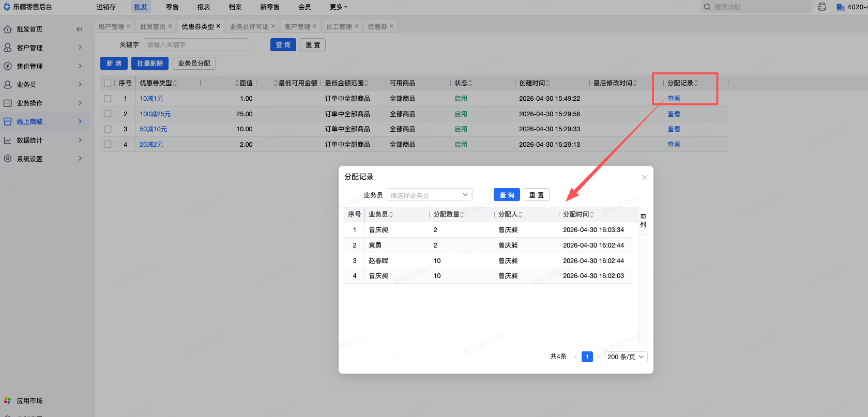Close the 员工管理 tab

(356, 26)
